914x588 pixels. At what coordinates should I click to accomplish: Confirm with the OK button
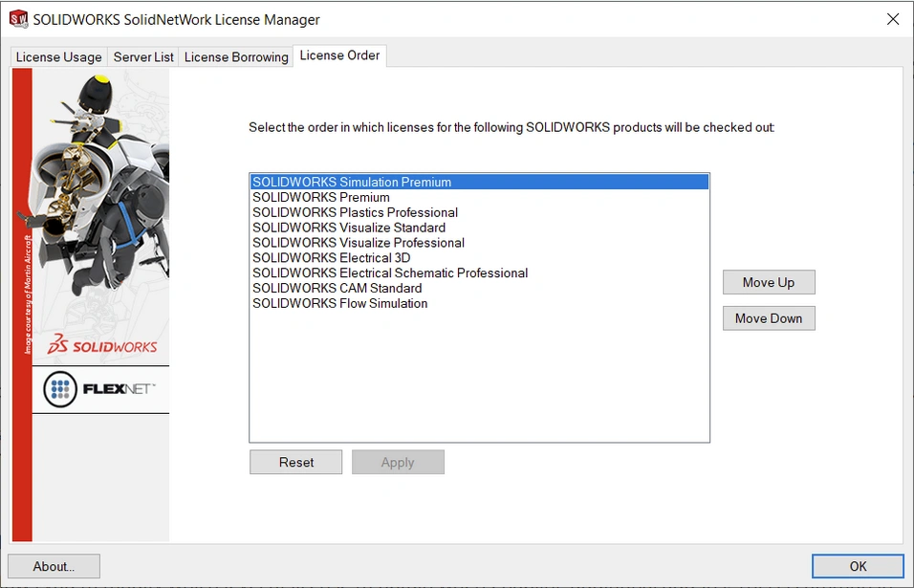pyautogui.click(x=858, y=566)
